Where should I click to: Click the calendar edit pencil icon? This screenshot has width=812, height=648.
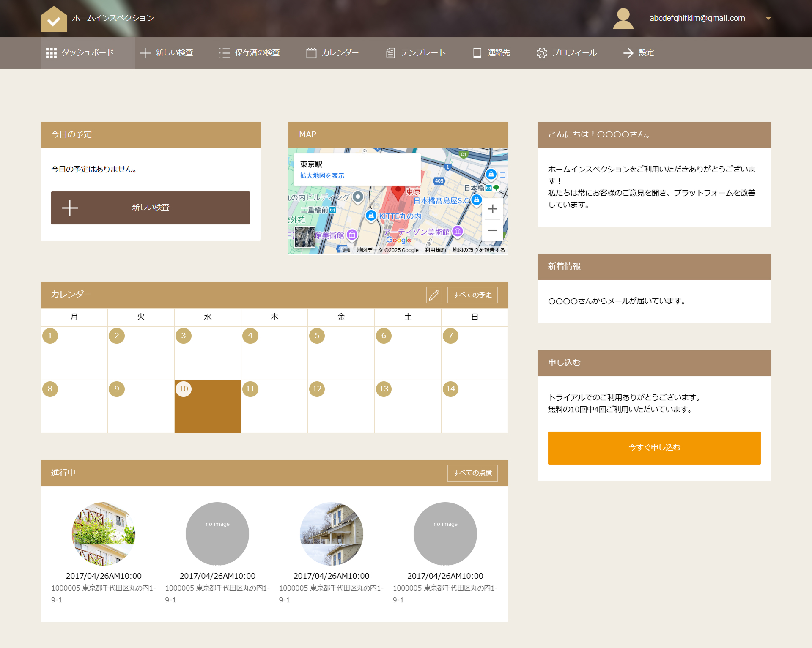tap(434, 295)
